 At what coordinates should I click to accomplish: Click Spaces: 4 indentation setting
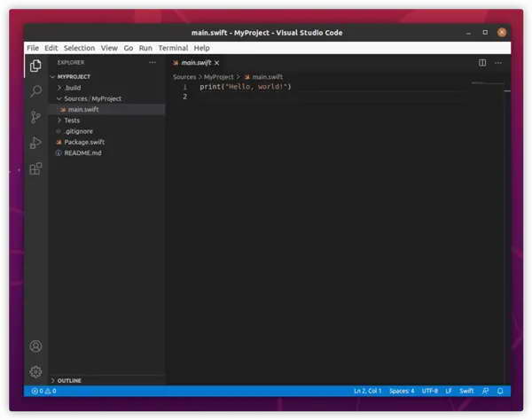pos(402,391)
